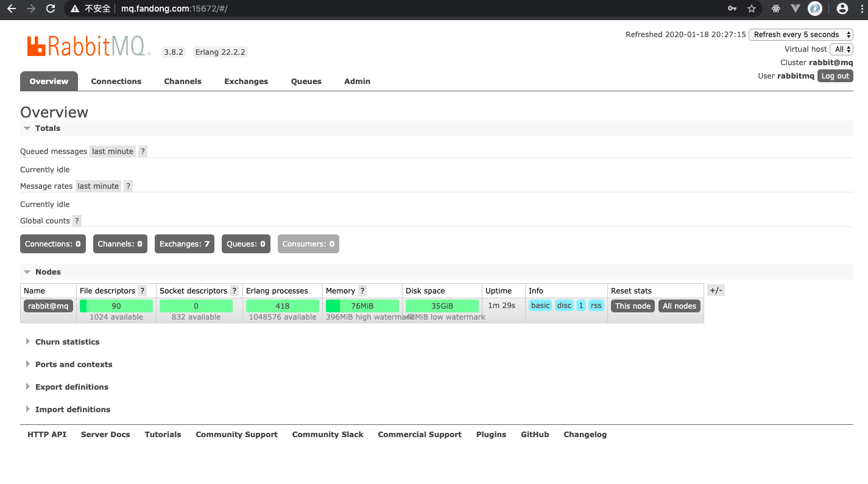Click the Memory 76MiB usage bar
Screen dimensions: 868x484
pos(362,306)
